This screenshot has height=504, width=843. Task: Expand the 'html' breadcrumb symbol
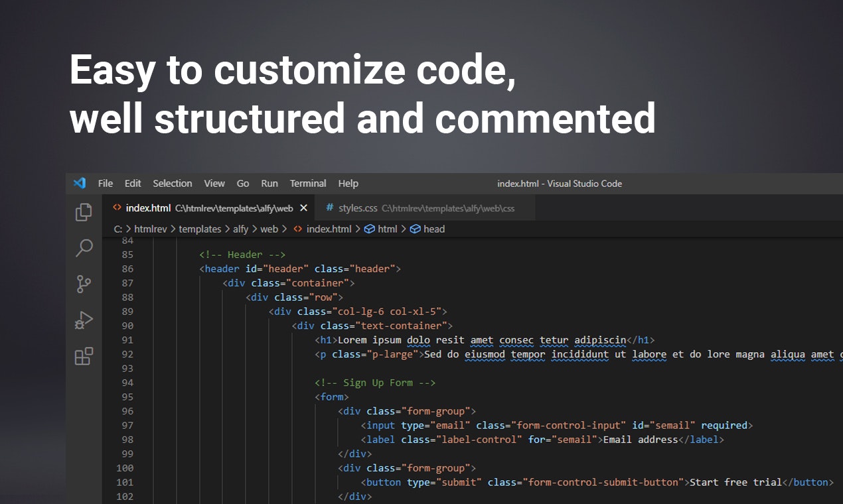click(x=387, y=229)
